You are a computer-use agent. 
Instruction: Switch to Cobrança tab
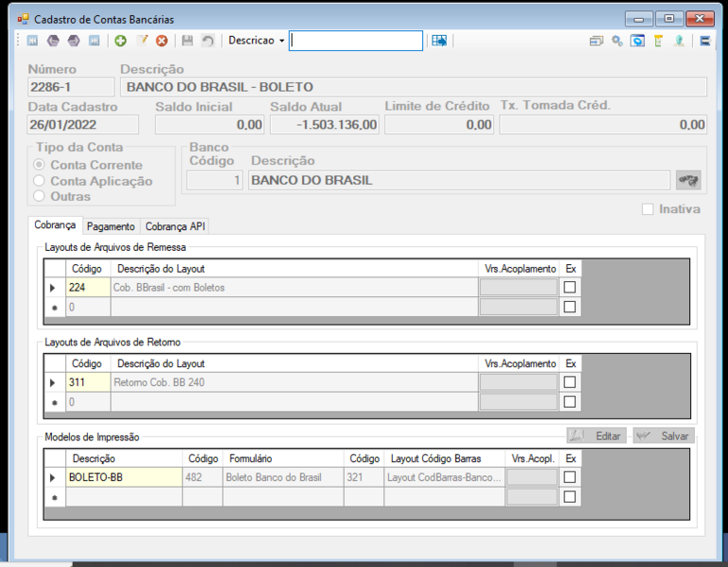coord(55,225)
